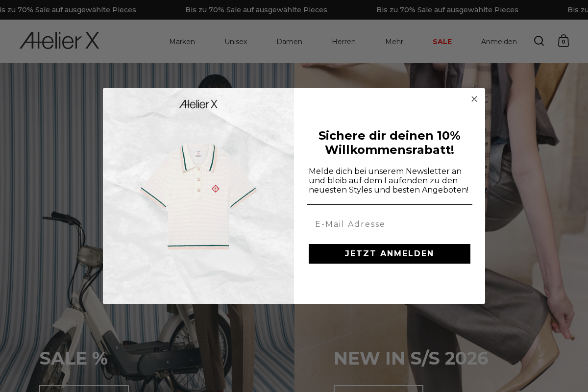Click the third 70% Sale banner link

point(447,10)
